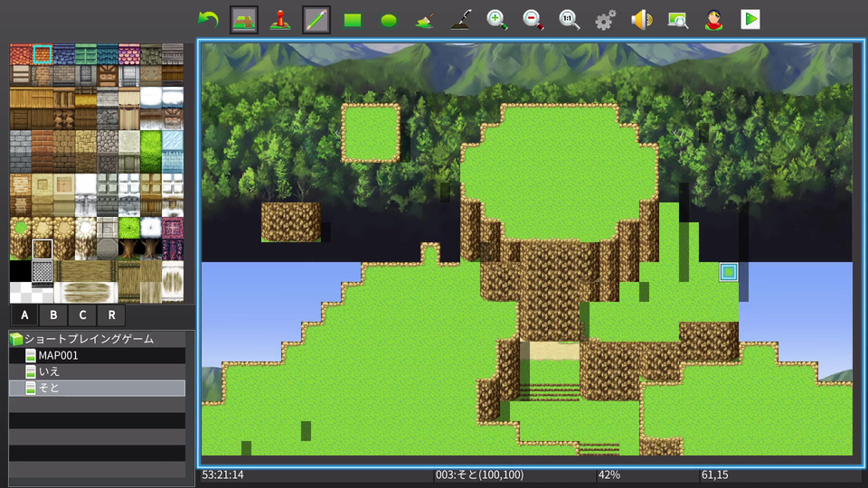This screenshot has width=868, height=488.
Task: Zoom out of the map
Action: tap(533, 20)
